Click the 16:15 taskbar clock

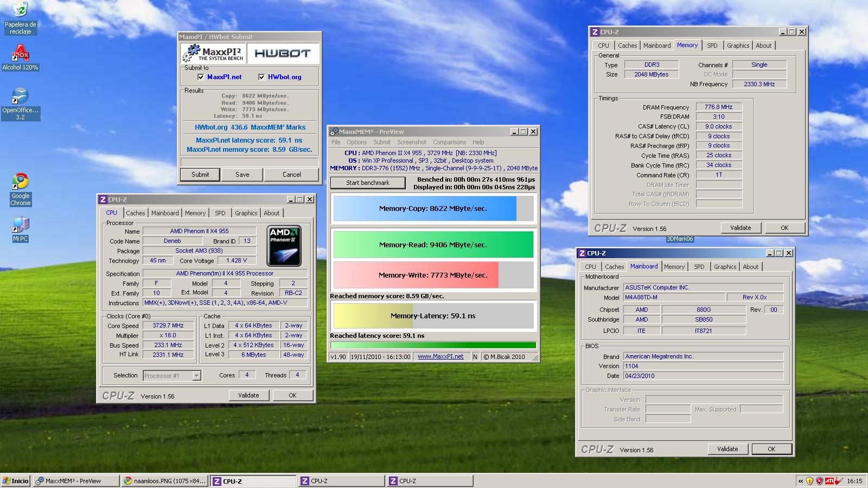(x=854, y=481)
